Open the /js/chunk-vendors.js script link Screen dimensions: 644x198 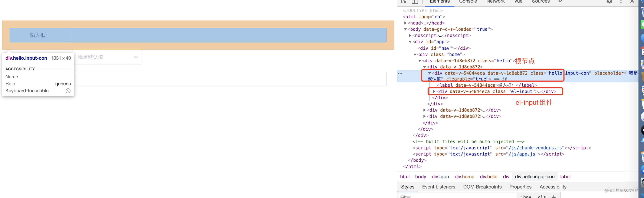[x=535, y=148]
